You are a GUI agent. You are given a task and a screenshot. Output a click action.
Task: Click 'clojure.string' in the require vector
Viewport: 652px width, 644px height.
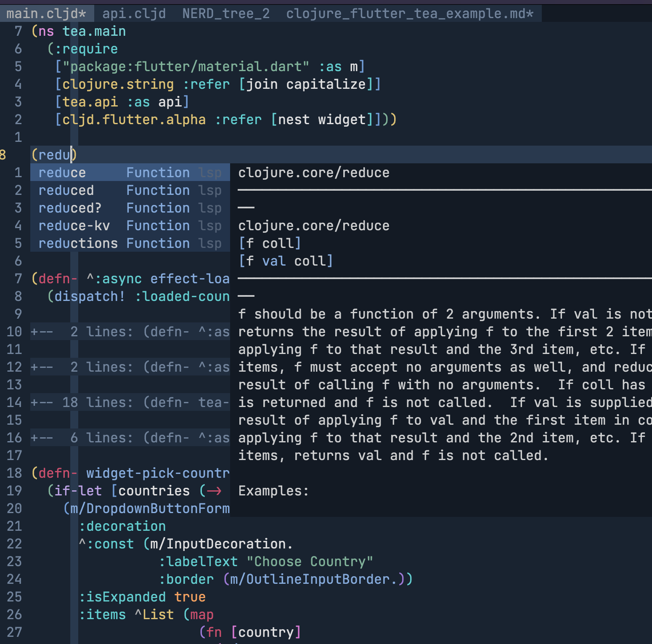pos(118,84)
